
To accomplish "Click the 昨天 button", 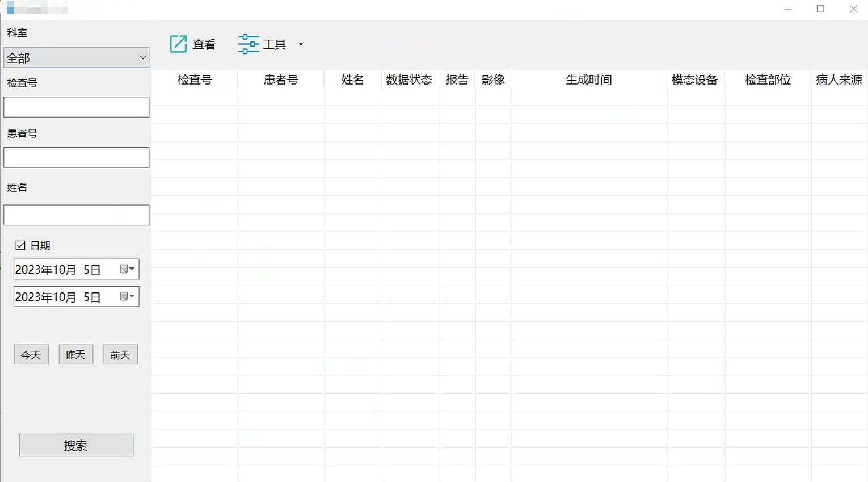I will click(75, 355).
